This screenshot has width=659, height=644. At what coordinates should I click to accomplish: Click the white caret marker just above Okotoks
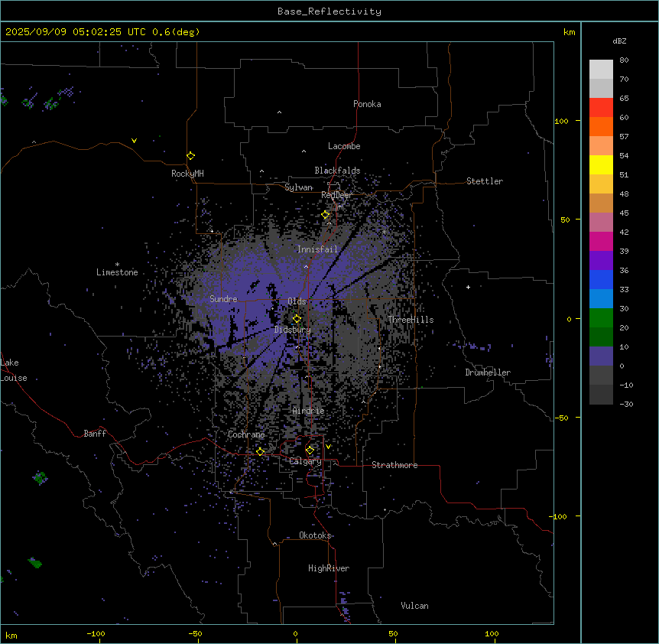(275, 544)
